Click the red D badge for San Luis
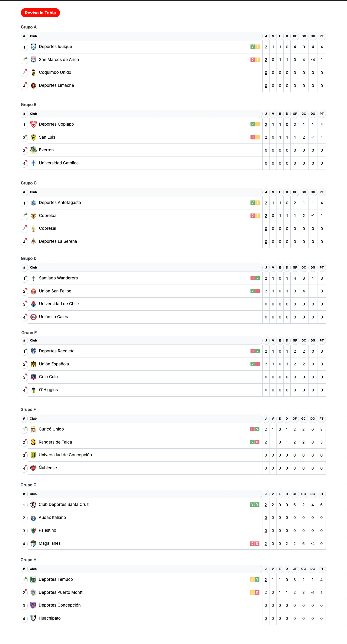 pos(252,137)
